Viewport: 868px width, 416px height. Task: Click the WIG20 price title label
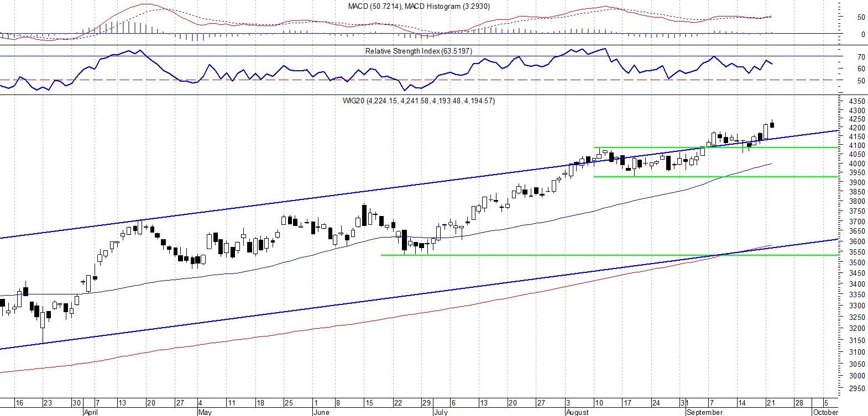(x=419, y=101)
